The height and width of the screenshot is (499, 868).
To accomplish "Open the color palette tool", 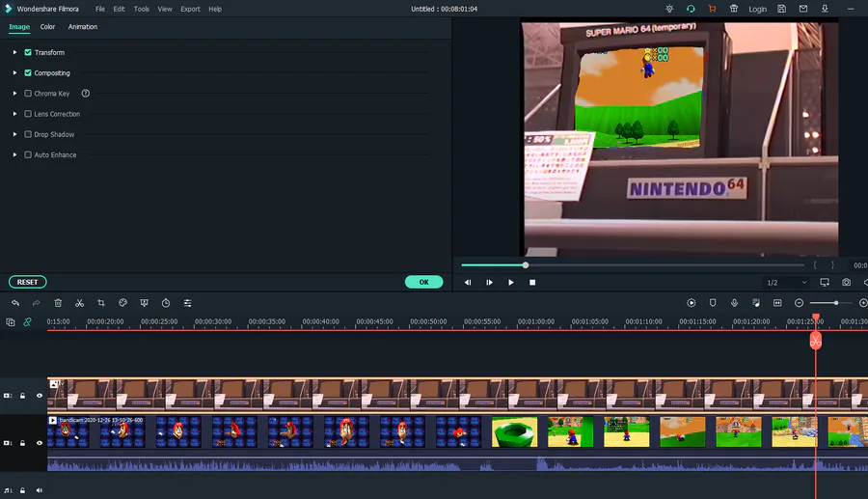I will coord(122,303).
